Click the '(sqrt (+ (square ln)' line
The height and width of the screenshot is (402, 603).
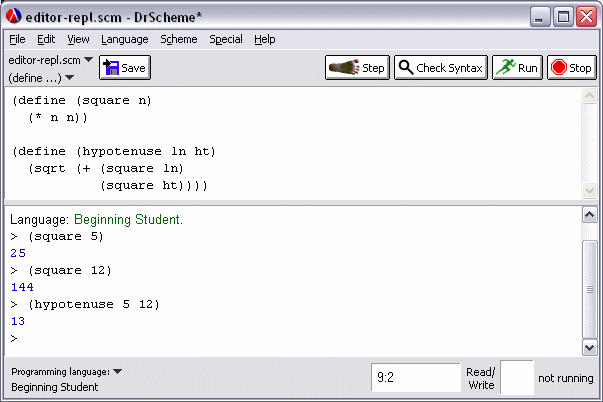[x=106, y=168]
